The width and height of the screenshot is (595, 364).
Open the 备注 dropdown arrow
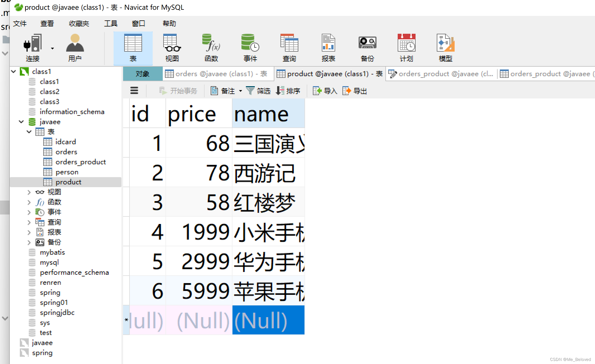tap(241, 91)
